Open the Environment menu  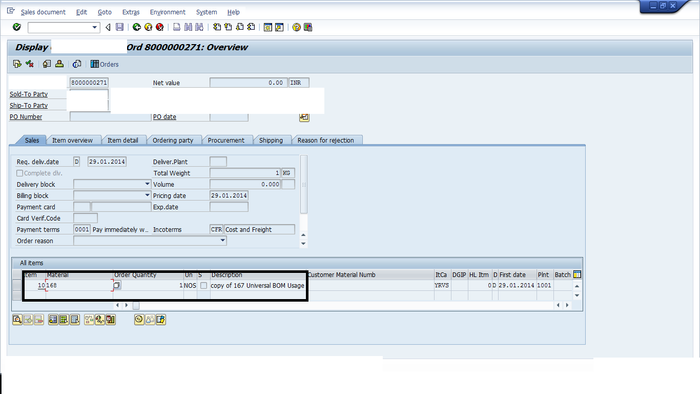pyautogui.click(x=167, y=12)
